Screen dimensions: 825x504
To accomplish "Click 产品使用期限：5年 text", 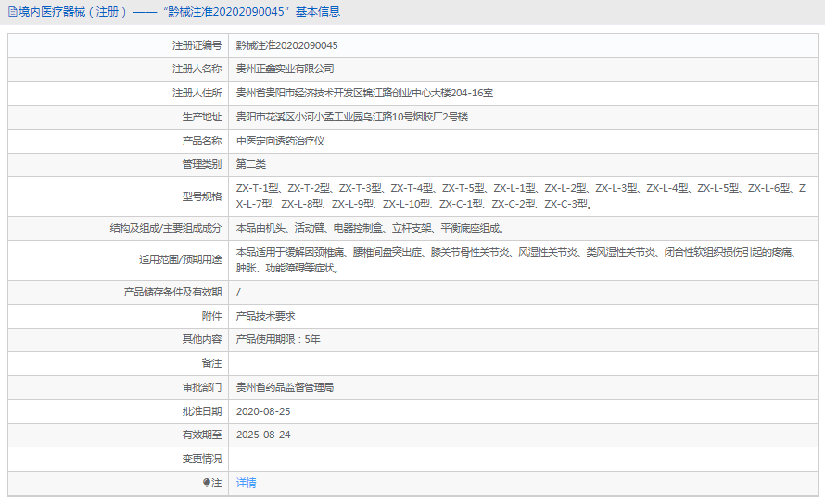I will [x=278, y=339].
